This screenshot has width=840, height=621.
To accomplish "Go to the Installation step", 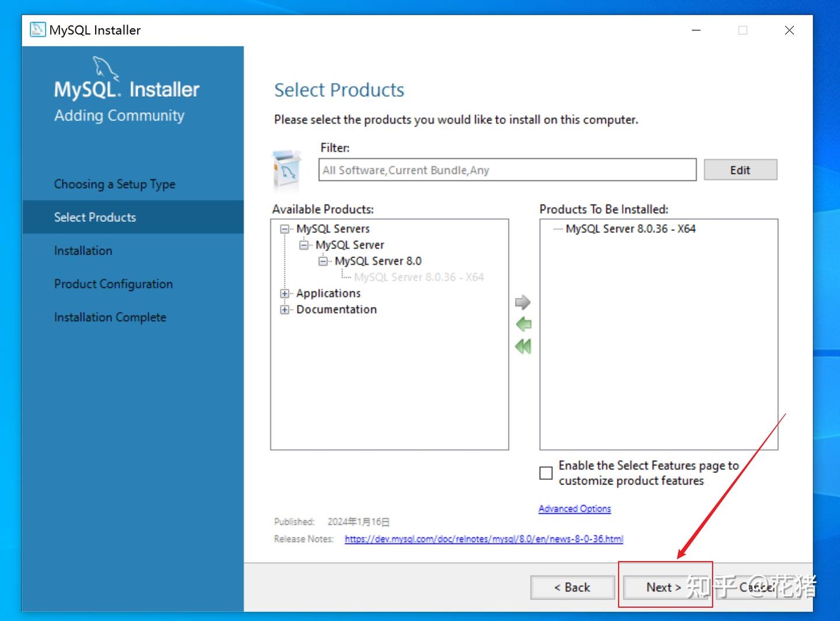I will [83, 251].
